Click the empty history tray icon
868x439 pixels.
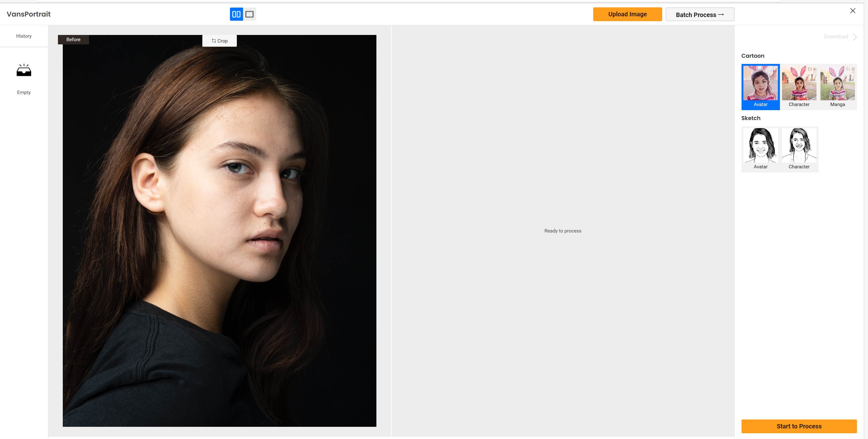[x=24, y=70]
